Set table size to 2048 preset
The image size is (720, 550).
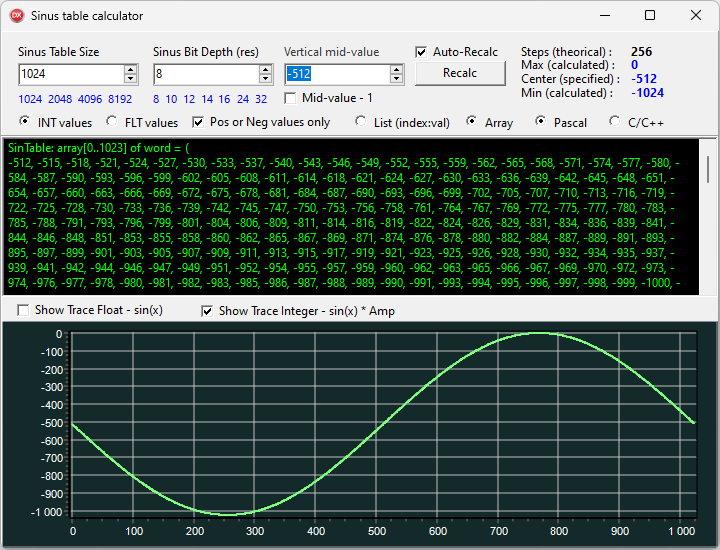60,99
